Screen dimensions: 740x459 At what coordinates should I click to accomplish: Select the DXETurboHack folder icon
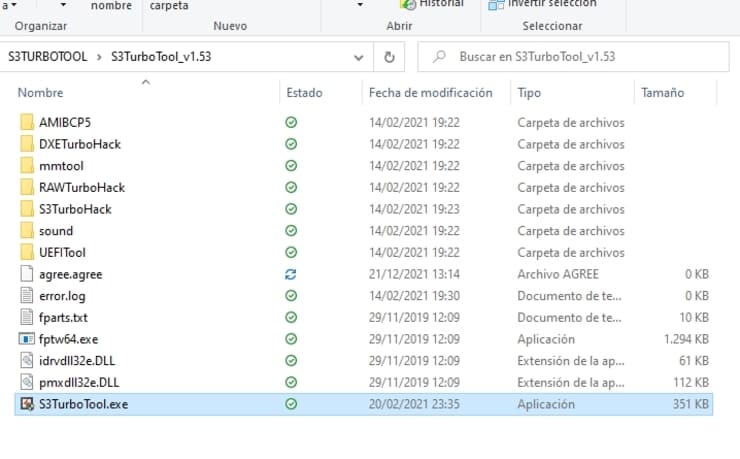[27, 144]
